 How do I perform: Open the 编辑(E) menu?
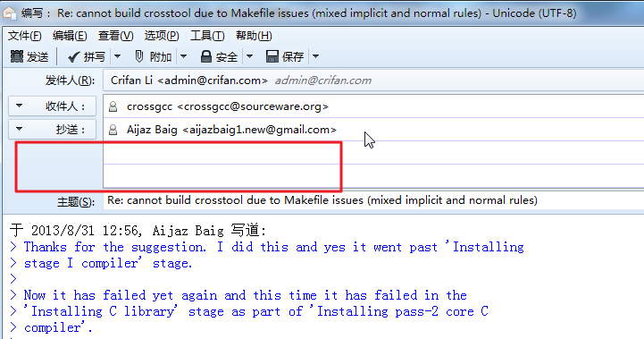(x=70, y=36)
